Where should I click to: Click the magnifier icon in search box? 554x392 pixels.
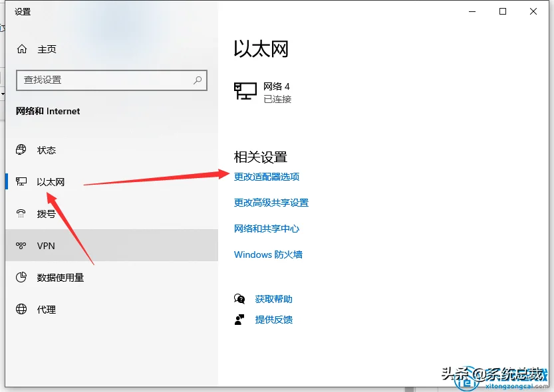[x=198, y=80]
